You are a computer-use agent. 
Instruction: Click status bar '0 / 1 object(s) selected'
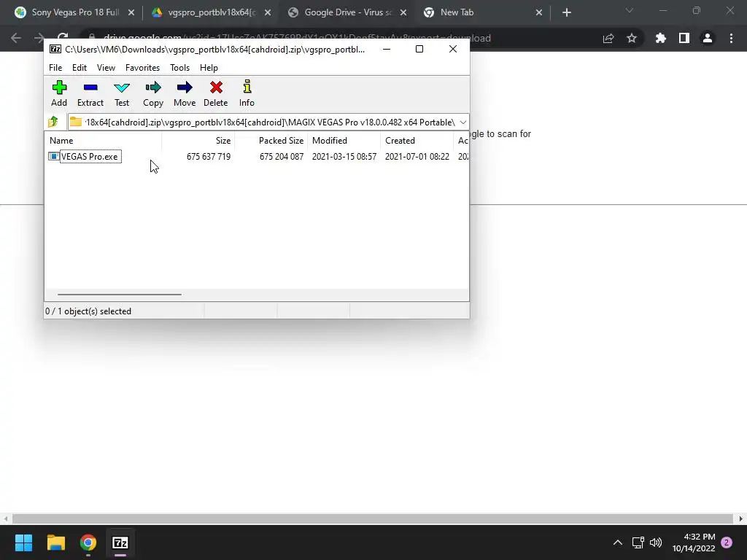[x=88, y=311]
